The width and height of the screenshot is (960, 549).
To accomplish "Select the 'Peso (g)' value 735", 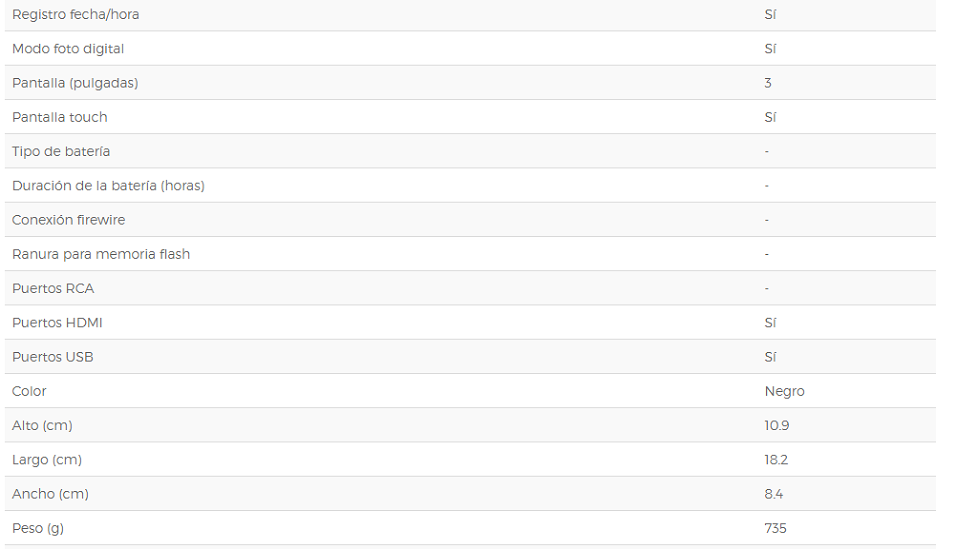I will click(775, 528).
